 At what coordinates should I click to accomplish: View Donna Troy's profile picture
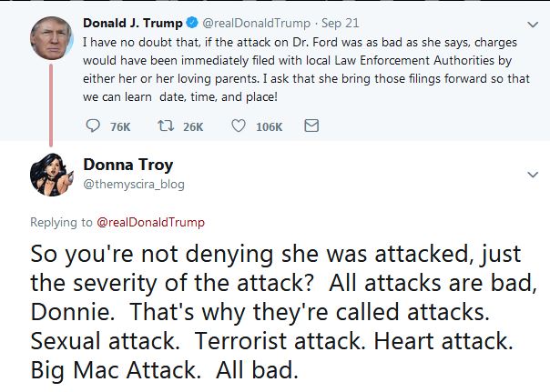[x=52, y=175]
